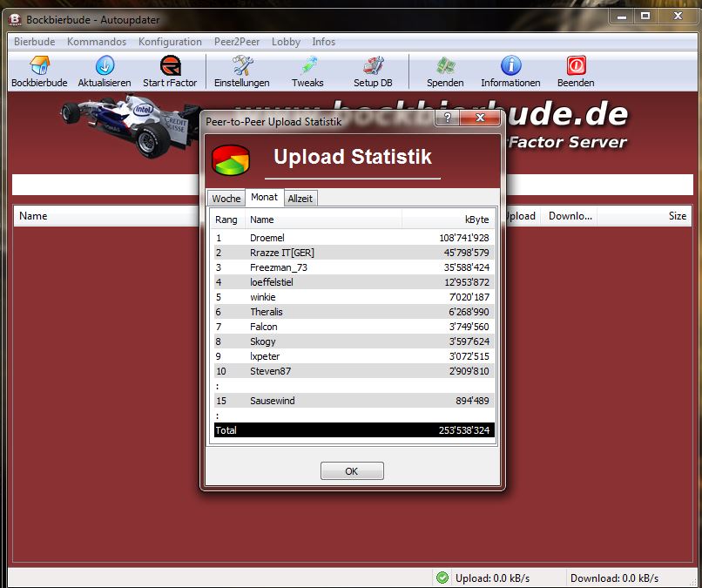Open Einstellungen settings toolbar icon
The image size is (702, 588).
(x=241, y=66)
